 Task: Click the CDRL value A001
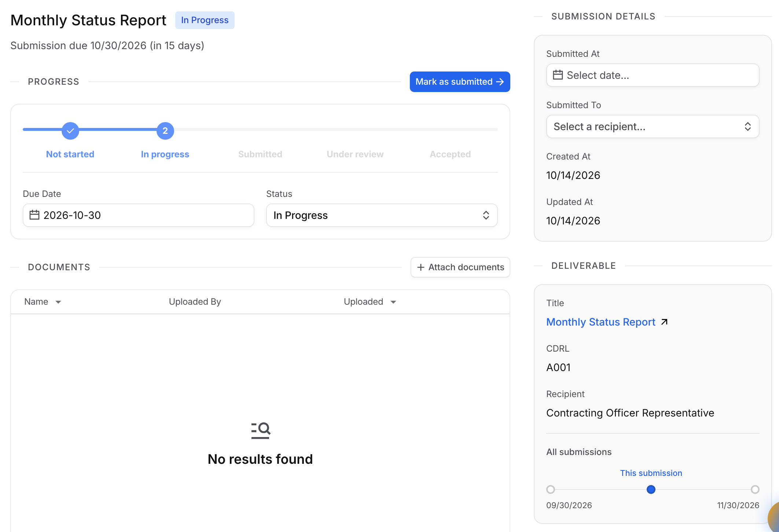(x=558, y=367)
